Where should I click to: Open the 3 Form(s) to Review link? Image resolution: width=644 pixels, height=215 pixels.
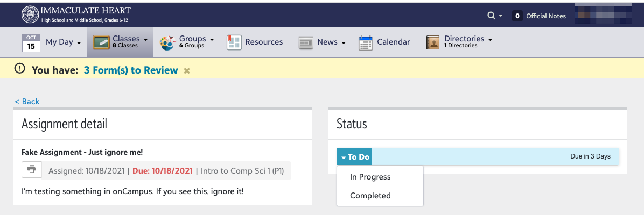coord(131,70)
